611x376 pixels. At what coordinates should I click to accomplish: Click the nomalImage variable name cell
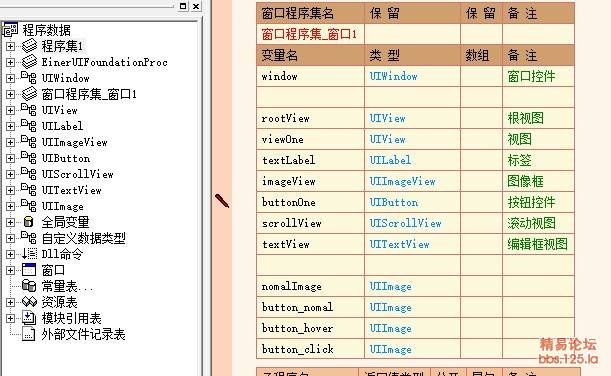[x=311, y=286]
